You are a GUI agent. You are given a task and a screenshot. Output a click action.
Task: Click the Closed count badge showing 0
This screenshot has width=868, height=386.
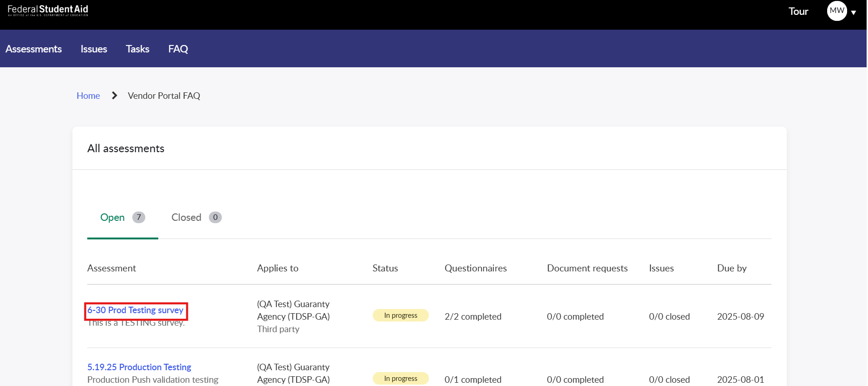point(215,218)
